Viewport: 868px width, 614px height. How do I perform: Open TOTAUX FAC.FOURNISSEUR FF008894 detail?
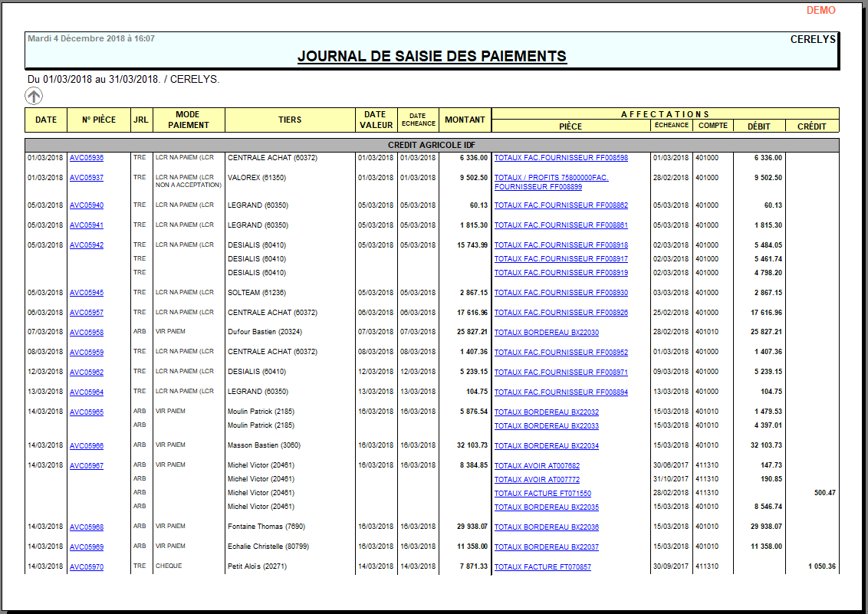[x=560, y=392]
